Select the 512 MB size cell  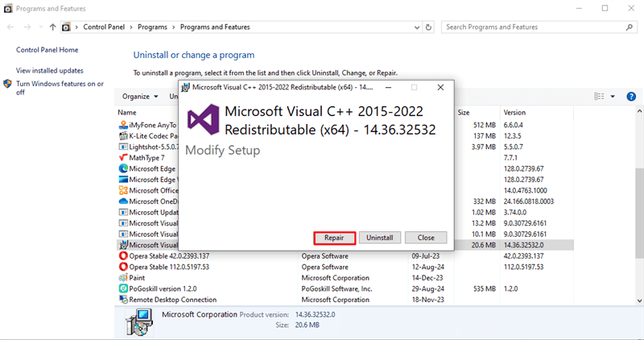(x=485, y=125)
